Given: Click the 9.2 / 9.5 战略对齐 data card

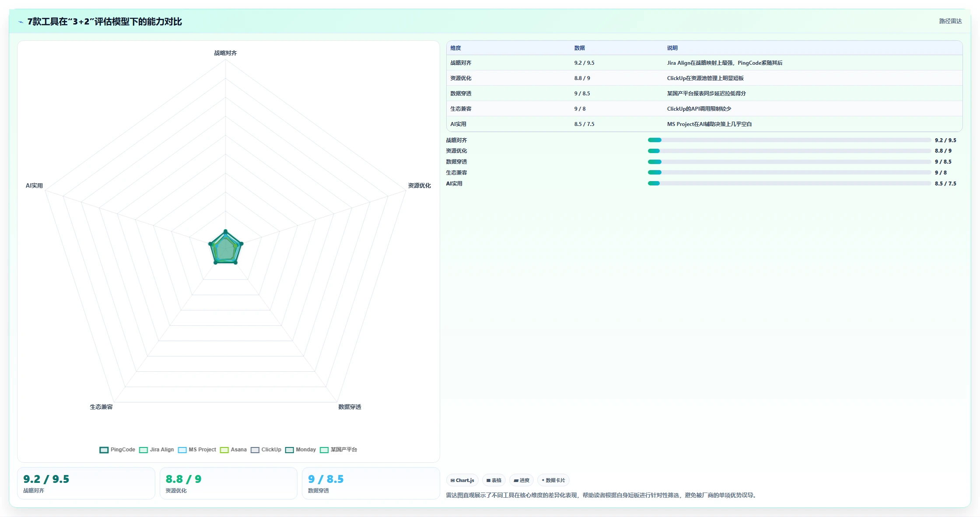Looking at the screenshot, I should coord(86,483).
